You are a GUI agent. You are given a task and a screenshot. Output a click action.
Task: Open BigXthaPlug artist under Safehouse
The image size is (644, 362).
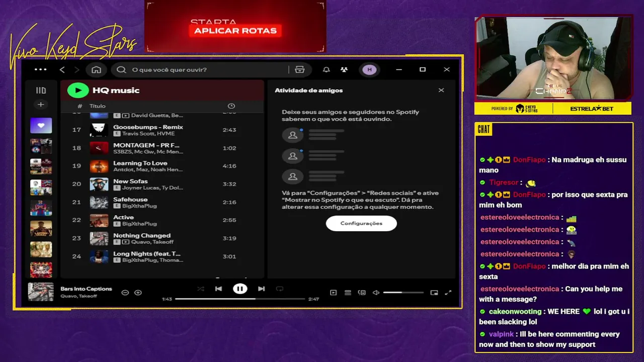coord(139,206)
